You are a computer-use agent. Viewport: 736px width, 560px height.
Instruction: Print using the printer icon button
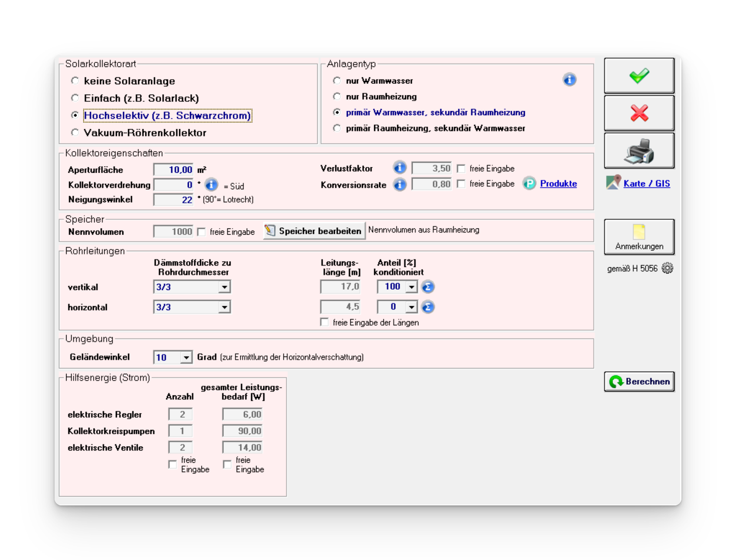tap(639, 151)
